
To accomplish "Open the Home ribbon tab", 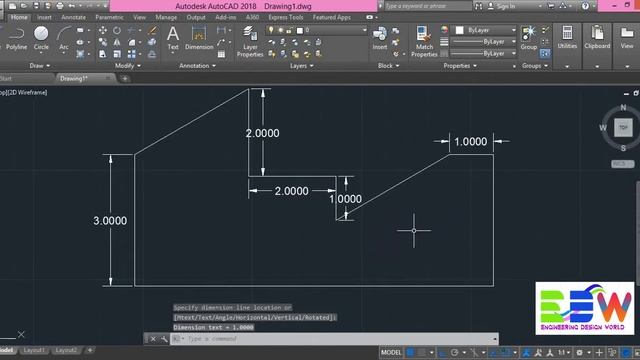I will coord(19,17).
